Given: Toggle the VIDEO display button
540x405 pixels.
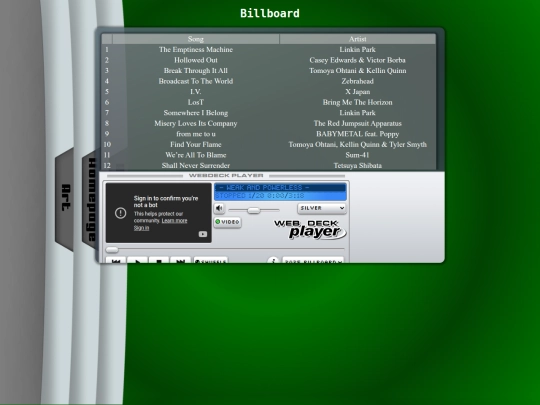Looking at the screenshot, I should (228, 222).
